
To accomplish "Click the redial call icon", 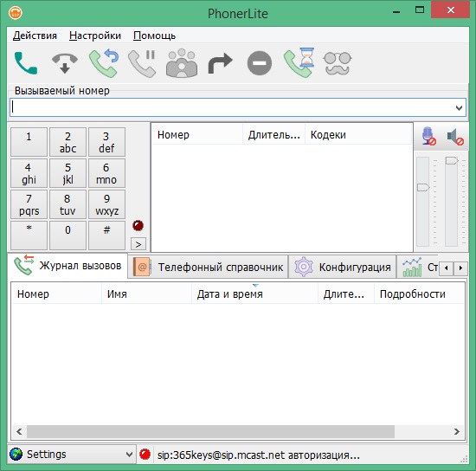I will tap(104, 63).
